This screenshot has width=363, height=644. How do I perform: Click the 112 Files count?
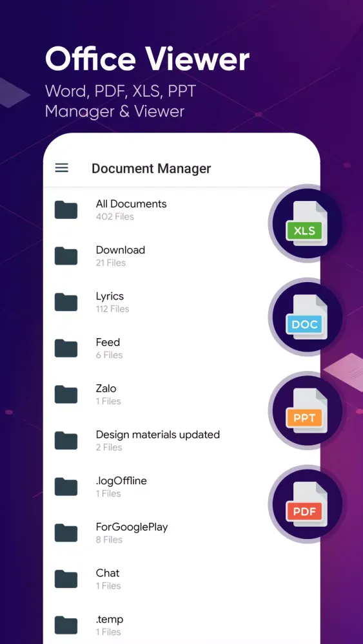[x=112, y=309]
